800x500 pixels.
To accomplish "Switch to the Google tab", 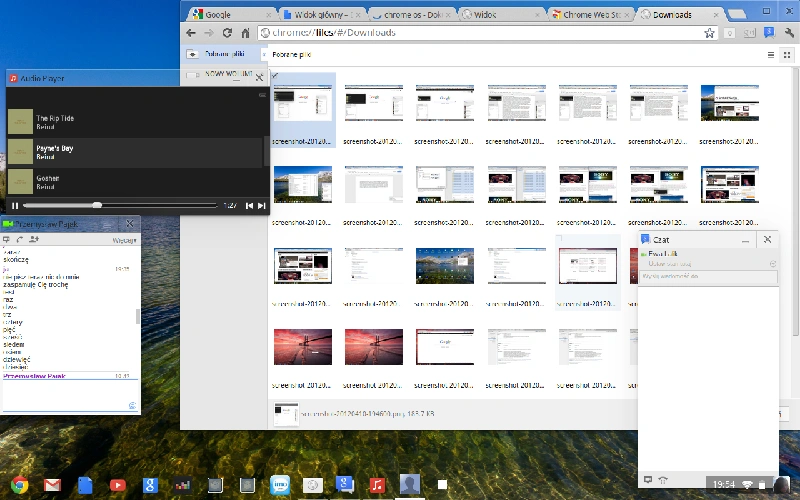I will (x=230, y=15).
